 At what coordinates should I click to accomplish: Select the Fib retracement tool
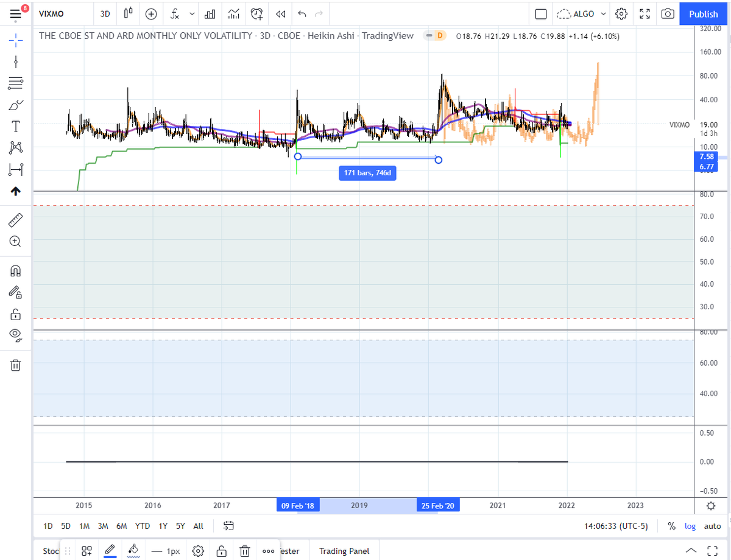pos(16,83)
